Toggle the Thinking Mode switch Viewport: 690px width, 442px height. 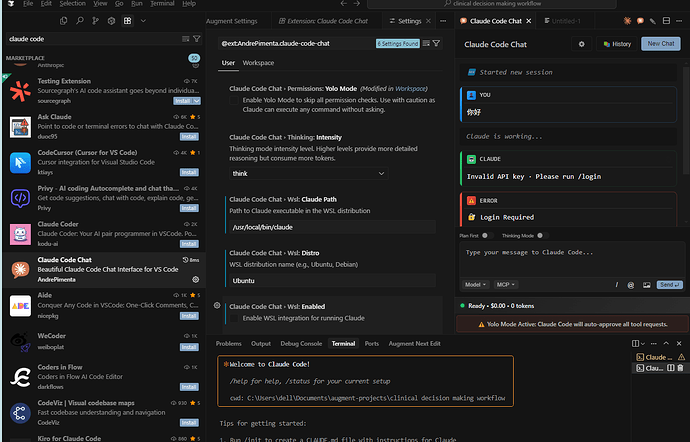[542, 236]
